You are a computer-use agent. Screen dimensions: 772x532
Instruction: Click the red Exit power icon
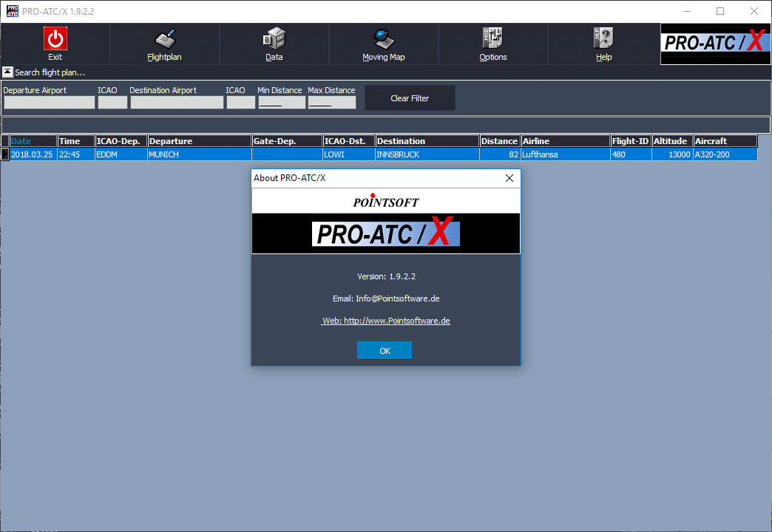click(x=55, y=38)
